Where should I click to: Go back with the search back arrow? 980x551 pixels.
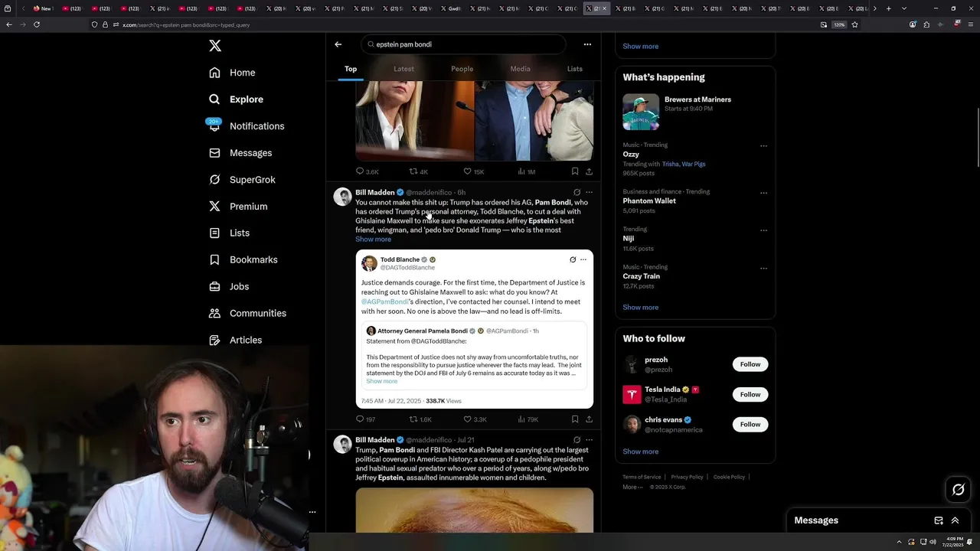point(338,44)
